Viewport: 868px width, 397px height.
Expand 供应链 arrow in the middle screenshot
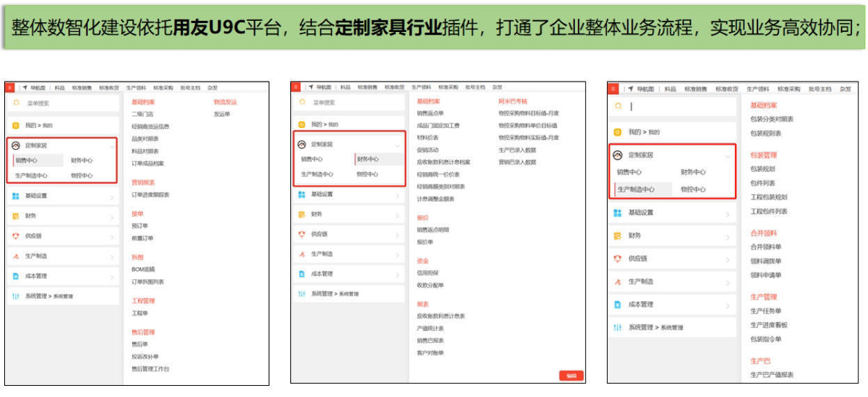(397, 235)
